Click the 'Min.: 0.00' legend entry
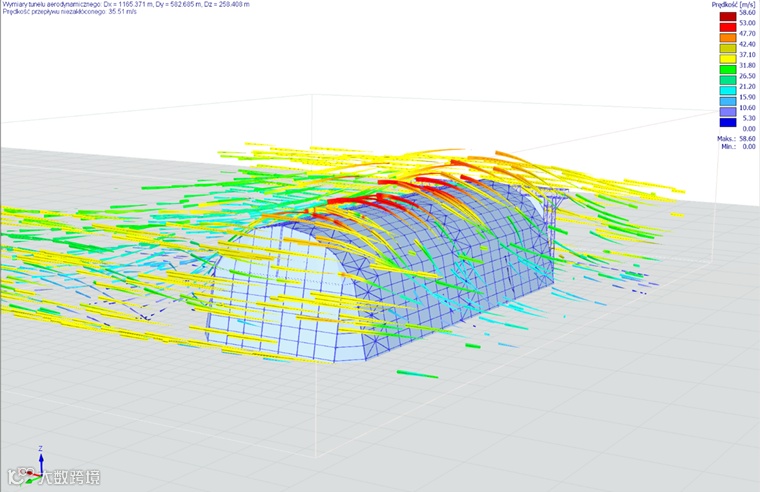Viewport: 760px width, 492px height. 738,146
